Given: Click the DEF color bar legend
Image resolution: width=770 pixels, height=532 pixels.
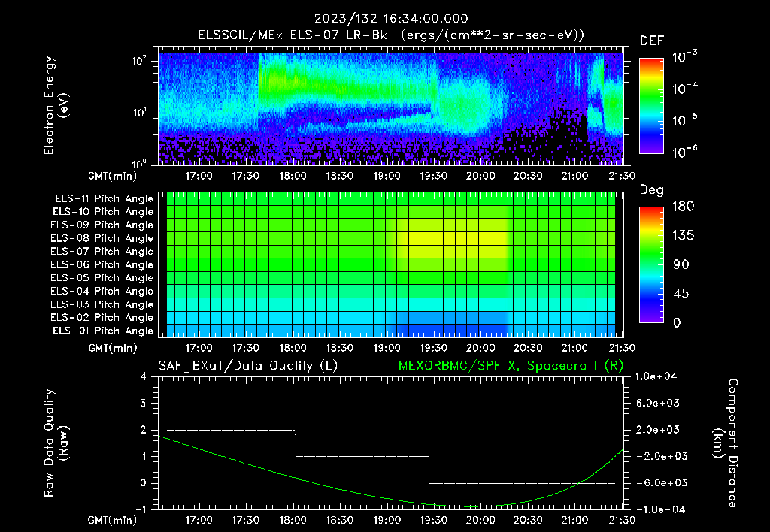Looking at the screenshot, I should click(651, 106).
